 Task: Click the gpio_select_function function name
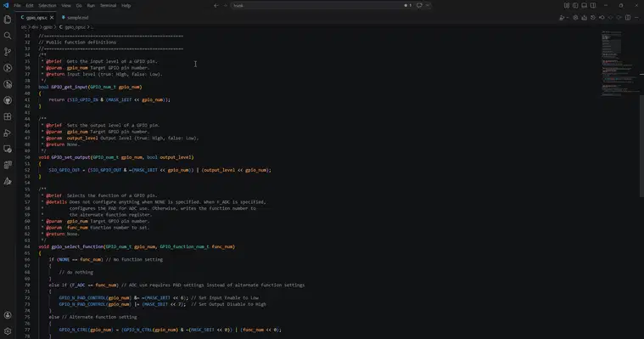pos(77,247)
